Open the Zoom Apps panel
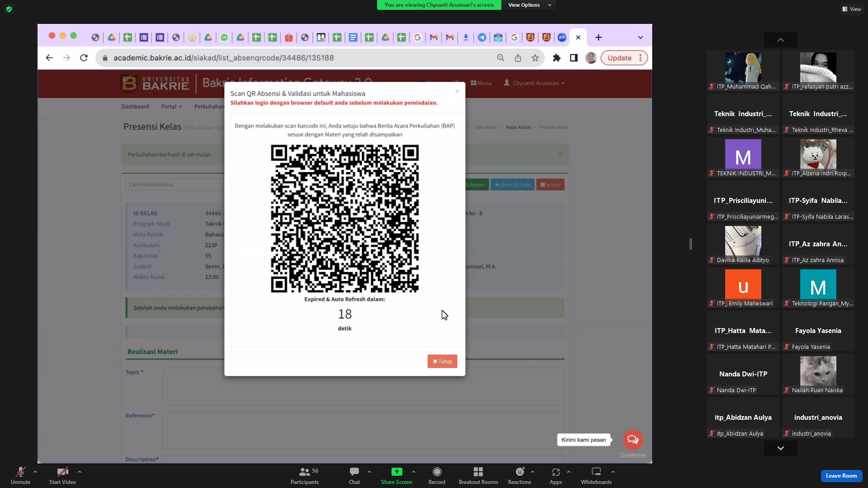This screenshot has width=868, height=488. point(556,475)
